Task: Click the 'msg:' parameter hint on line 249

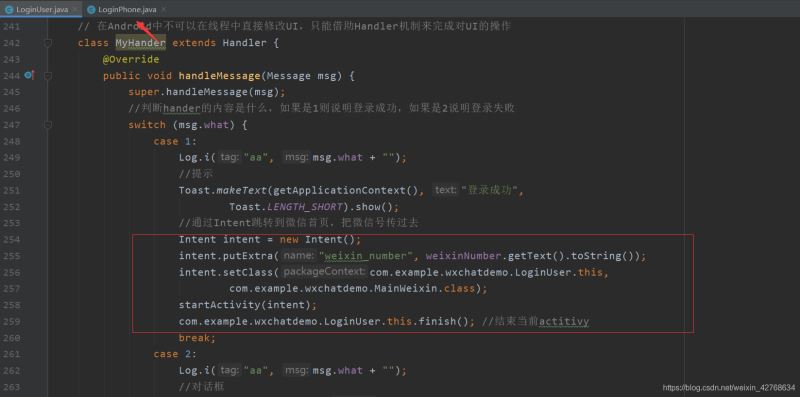Action: click(x=296, y=158)
